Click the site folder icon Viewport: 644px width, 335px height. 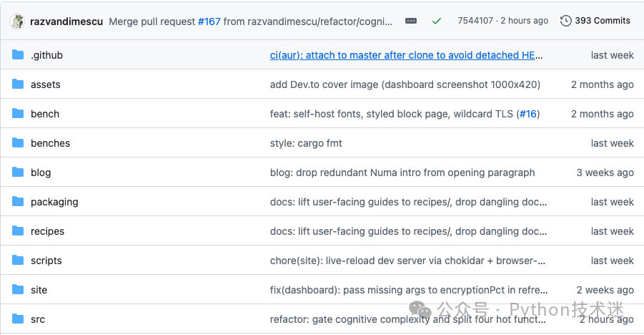click(x=18, y=290)
